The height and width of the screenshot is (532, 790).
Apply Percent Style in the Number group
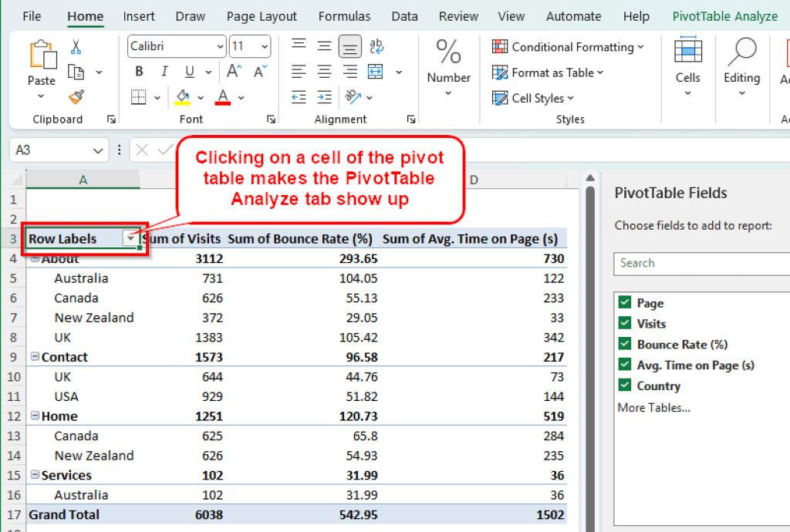(x=448, y=52)
